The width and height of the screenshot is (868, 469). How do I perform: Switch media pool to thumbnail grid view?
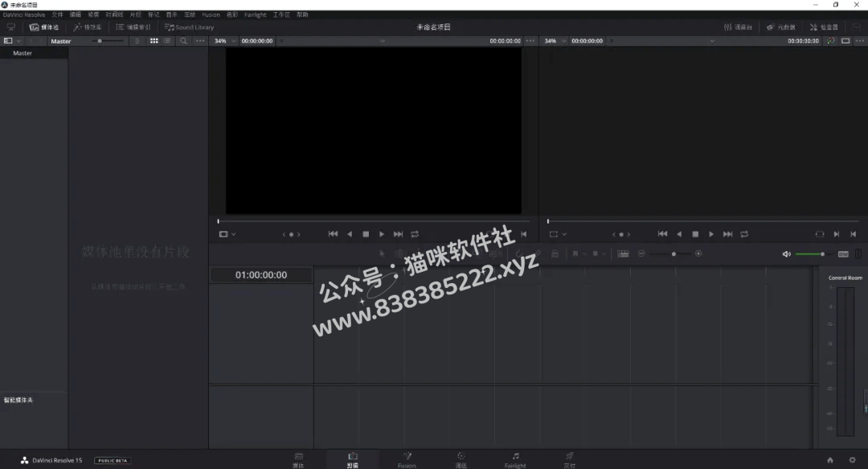[154, 41]
